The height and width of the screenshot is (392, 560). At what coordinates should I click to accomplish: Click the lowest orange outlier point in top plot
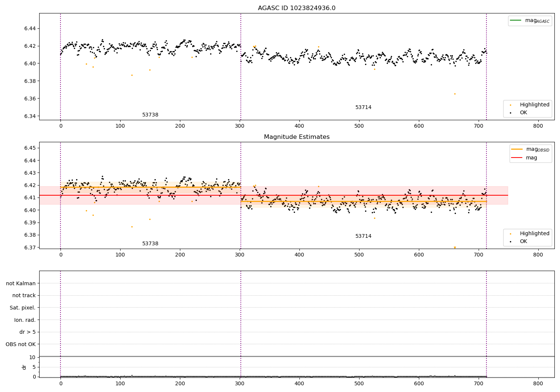pyautogui.click(x=455, y=94)
